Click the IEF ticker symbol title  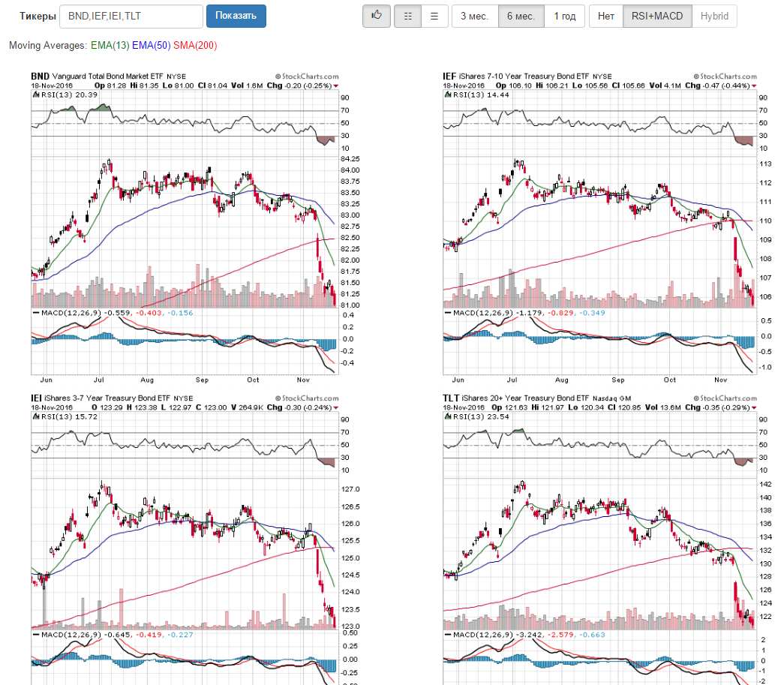pyautogui.click(x=449, y=77)
